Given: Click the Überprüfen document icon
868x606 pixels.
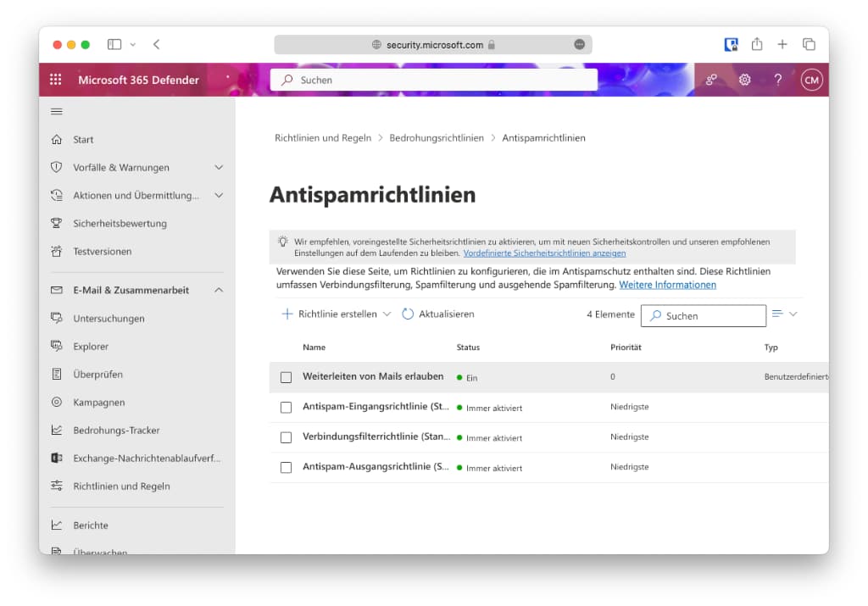Looking at the screenshot, I should click(x=57, y=374).
